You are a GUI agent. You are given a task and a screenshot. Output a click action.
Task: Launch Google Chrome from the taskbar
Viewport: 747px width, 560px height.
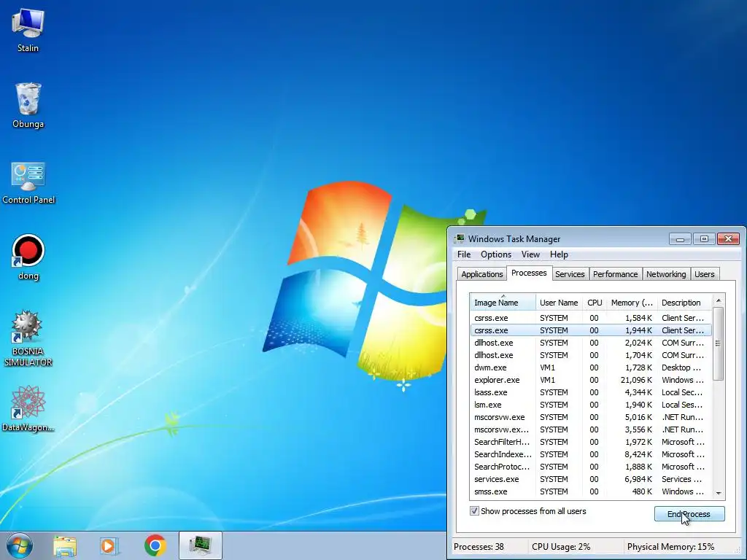(x=155, y=545)
